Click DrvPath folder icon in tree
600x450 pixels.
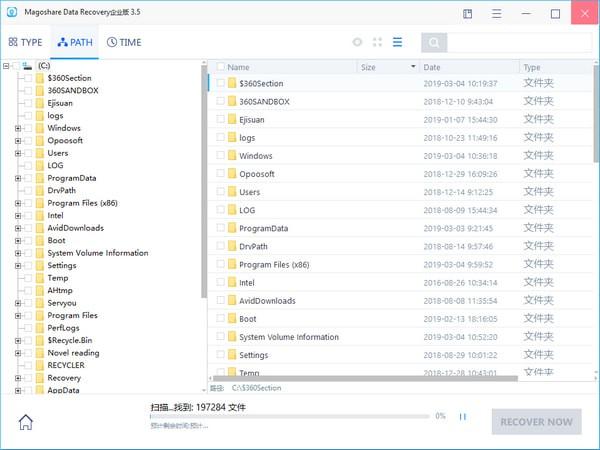click(40, 191)
